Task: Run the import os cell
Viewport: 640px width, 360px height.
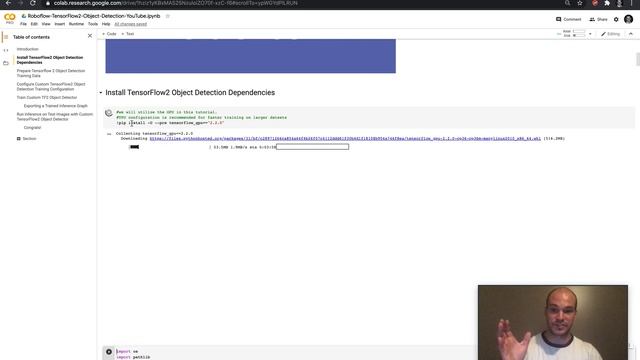Action: click(109, 352)
